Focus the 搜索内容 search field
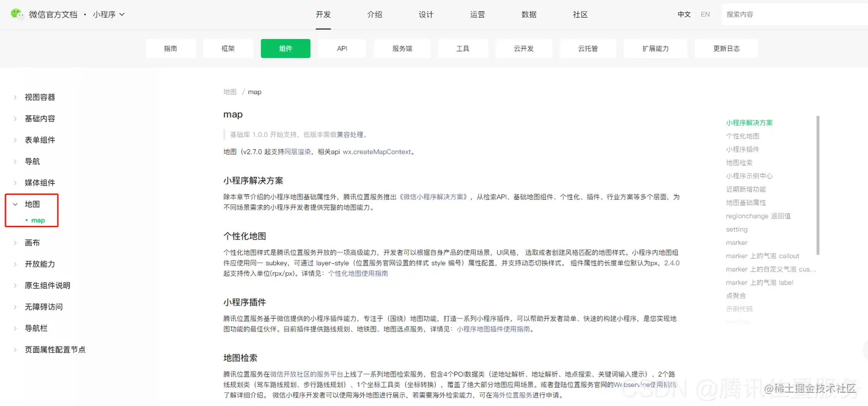 pos(795,14)
